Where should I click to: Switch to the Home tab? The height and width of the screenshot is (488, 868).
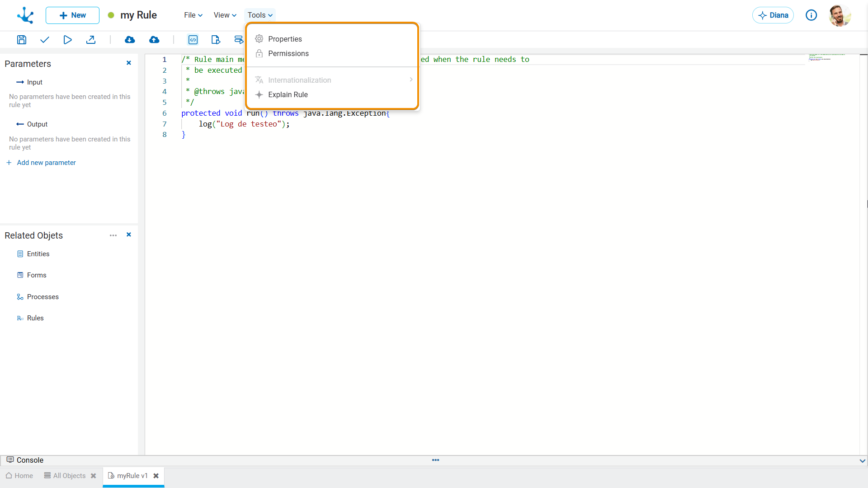point(19,476)
